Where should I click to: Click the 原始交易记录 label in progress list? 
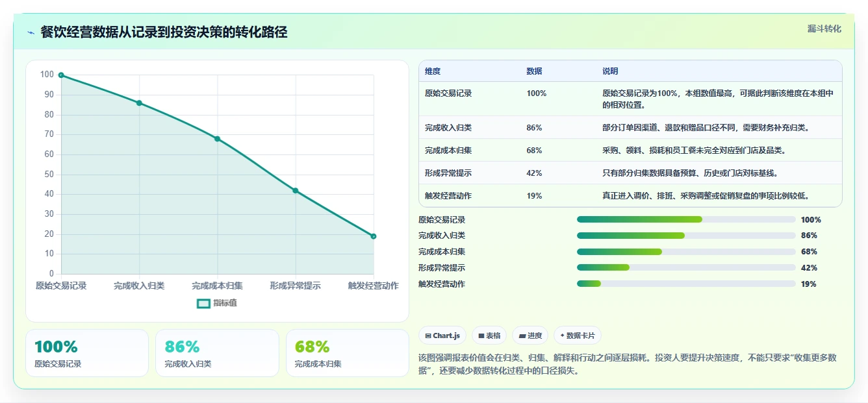[x=442, y=220]
